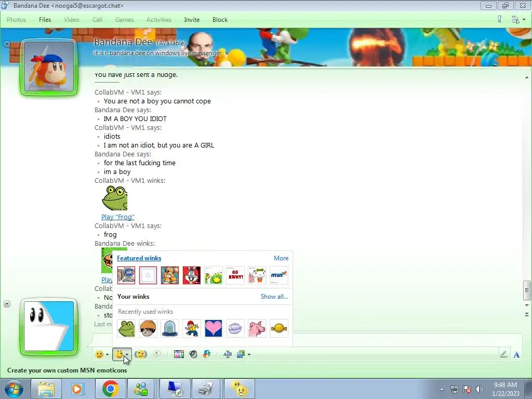Switch to handwriting pen mode
This screenshot has width=532, height=399.
503,354
